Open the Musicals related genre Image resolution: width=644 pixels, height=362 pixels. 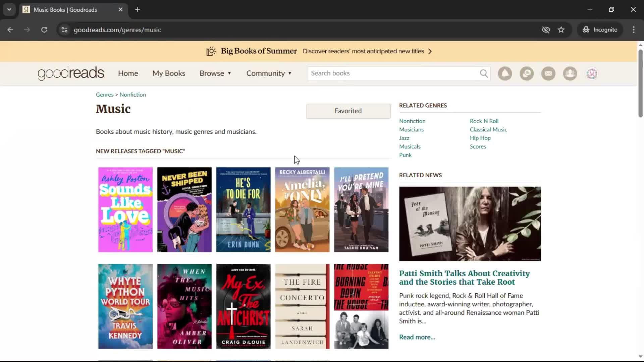(410, 146)
